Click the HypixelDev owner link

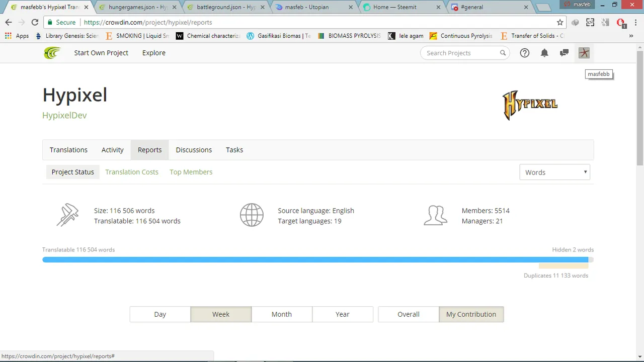[64, 115]
